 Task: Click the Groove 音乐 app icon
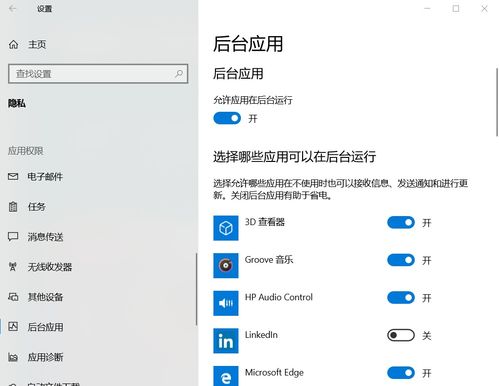[226, 265]
